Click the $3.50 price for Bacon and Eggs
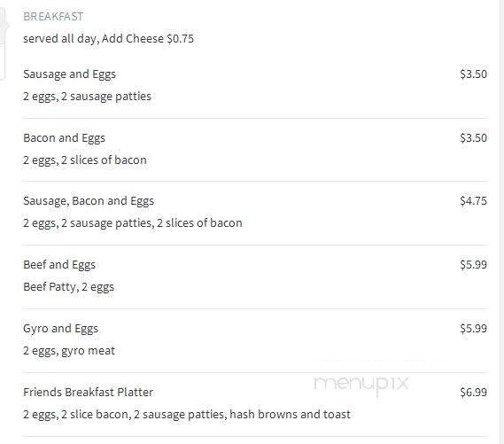Viewport: 504px width, 444px height. (x=473, y=138)
